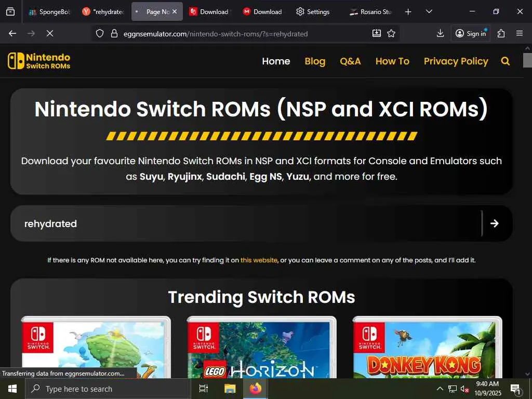Click the Suyu emulator name

[x=152, y=177]
